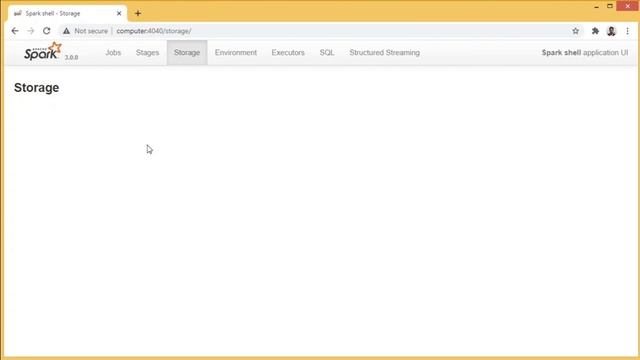Switch to the Jobs tab
Viewport: 640px width, 360px height.
point(113,53)
